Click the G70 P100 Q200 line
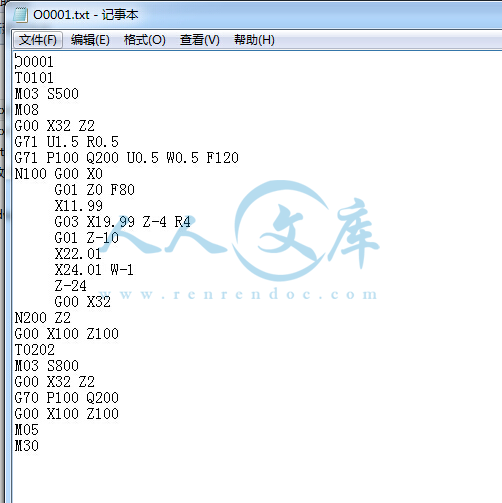 tap(67, 398)
